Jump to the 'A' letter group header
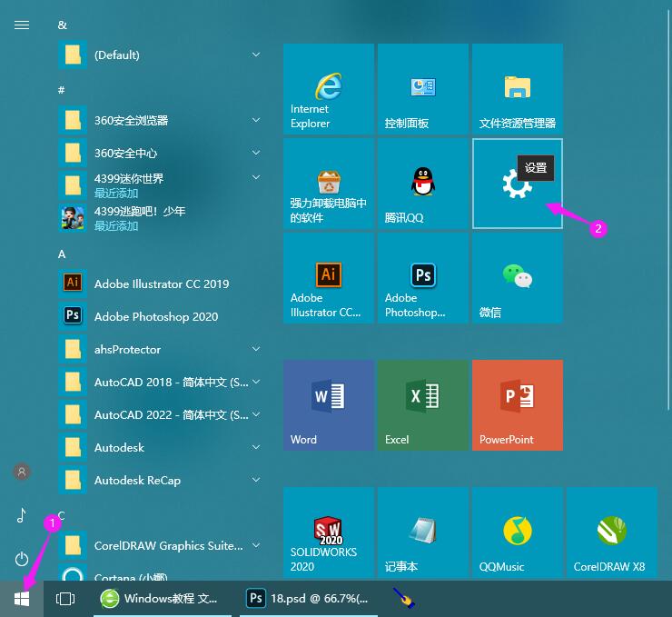 pos(62,254)
